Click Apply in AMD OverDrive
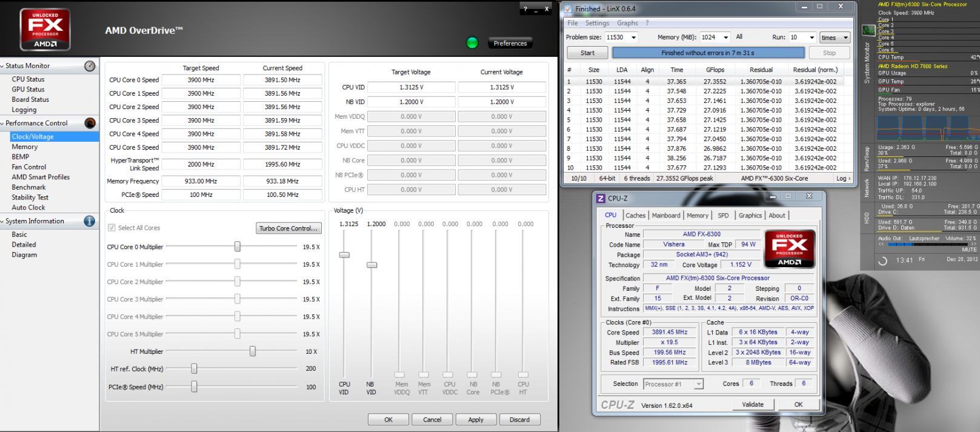This screenshot has height=432, width=980. 476,419
